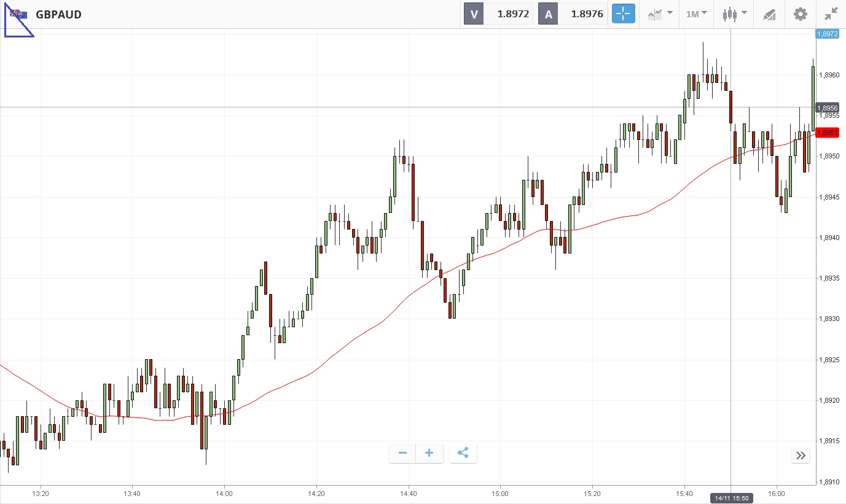
Task: Select the drawing tools pencil icon
Action: pyautogui.click(x=769, y=14)
